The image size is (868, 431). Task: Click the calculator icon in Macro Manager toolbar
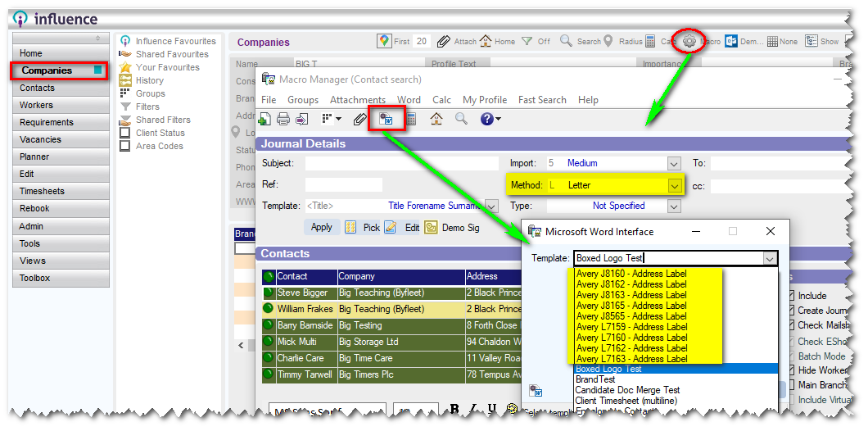pos(410,119)
